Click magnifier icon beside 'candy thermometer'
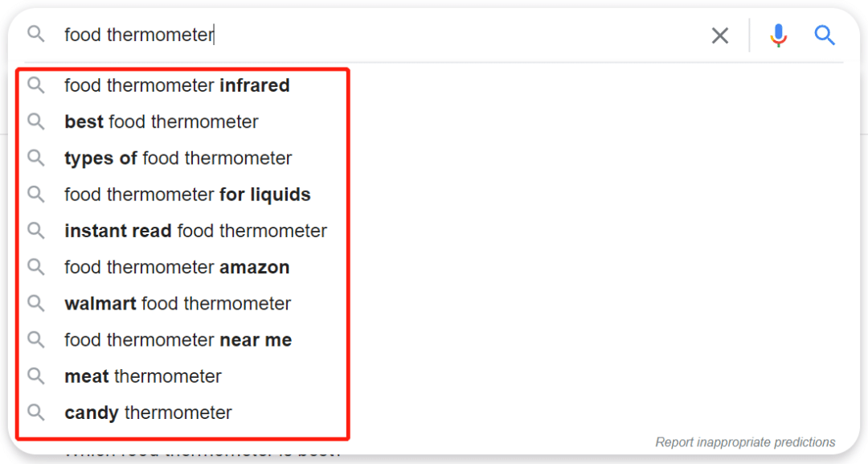Viewport: 868px width, 464px height. click(x=36, y=413)
